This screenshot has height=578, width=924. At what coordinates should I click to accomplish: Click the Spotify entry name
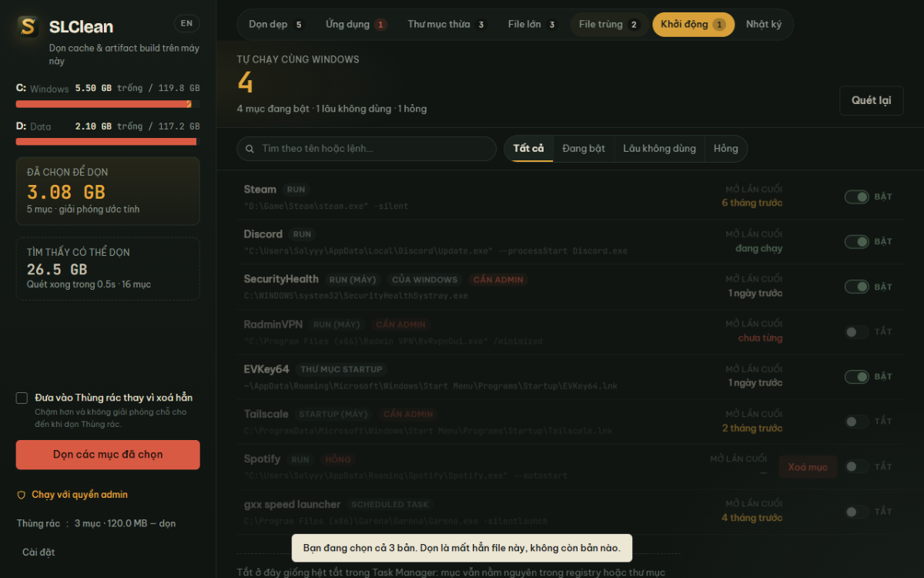click(x=262, y=459)
